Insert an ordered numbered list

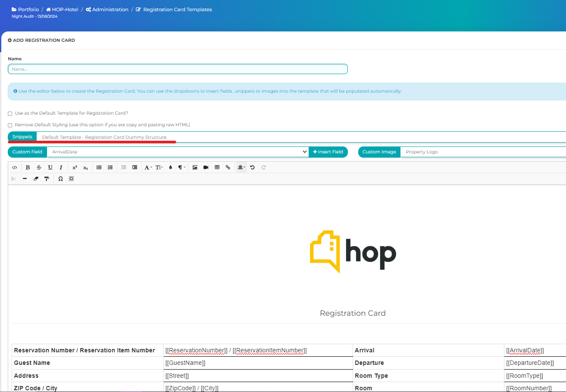pos(110,167)
